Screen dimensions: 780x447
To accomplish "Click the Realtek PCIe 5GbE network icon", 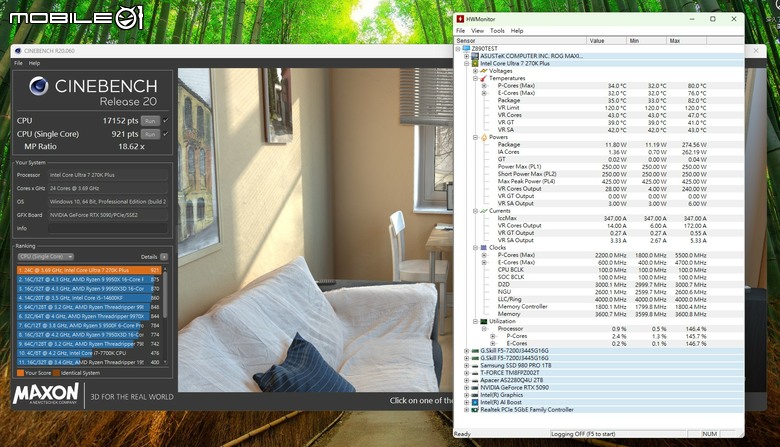I will [x=475, y=410].
